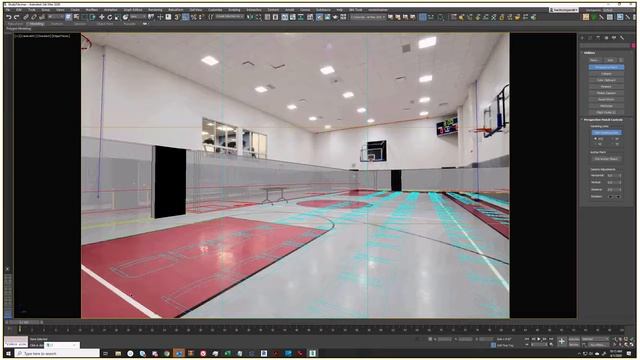The image size is (640, 360).
Task: Open the Render Setup icon
Action: 319,17
